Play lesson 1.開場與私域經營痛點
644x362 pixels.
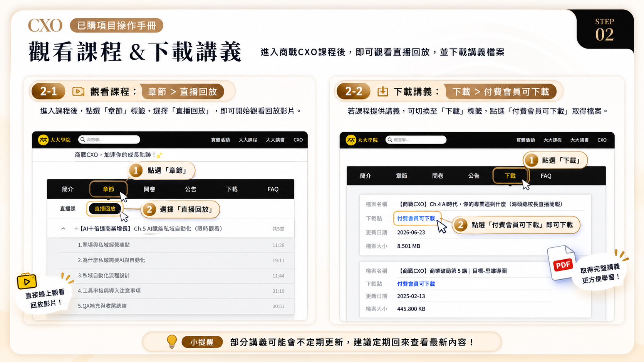tap(104, 245)
